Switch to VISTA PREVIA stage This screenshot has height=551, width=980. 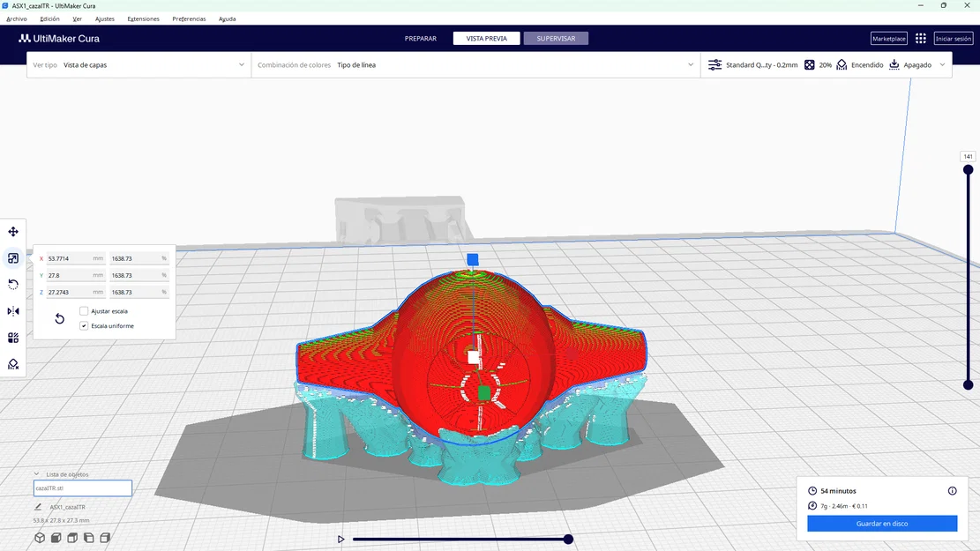pos(486,39)
